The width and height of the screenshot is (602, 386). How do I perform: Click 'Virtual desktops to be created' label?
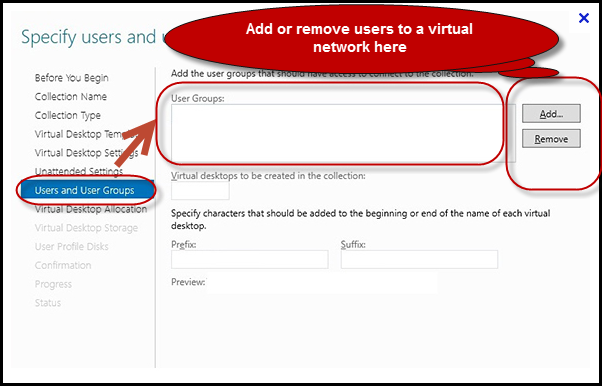(268, 176)
